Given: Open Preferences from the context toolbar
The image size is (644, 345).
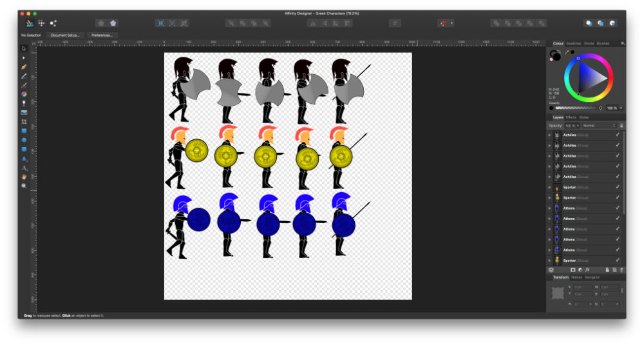Looking at the screenshot, I should coord(102,35).
